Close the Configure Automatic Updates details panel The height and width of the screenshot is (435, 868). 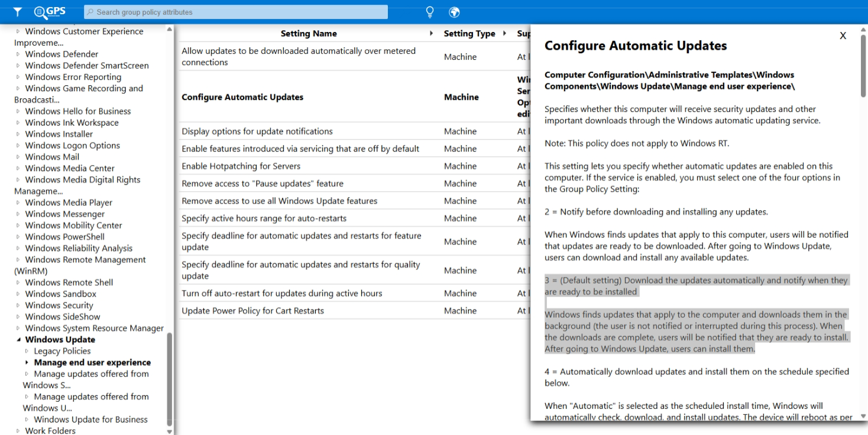843,36
